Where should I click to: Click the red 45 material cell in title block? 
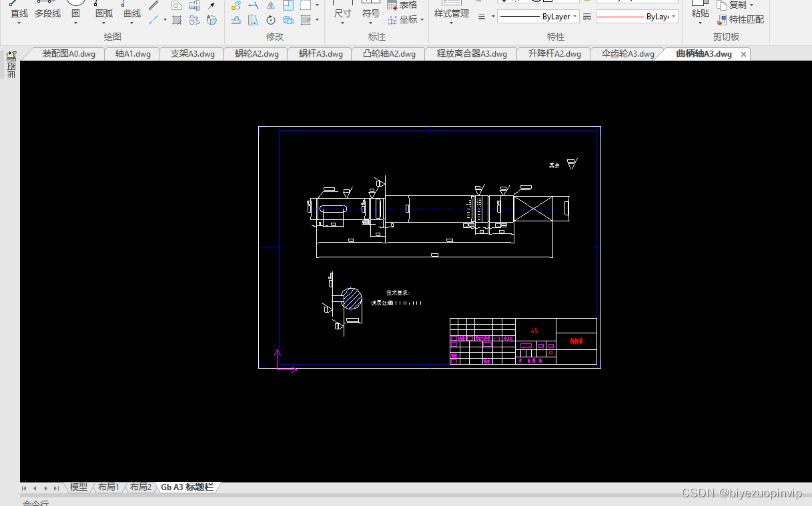click(534, 331)
